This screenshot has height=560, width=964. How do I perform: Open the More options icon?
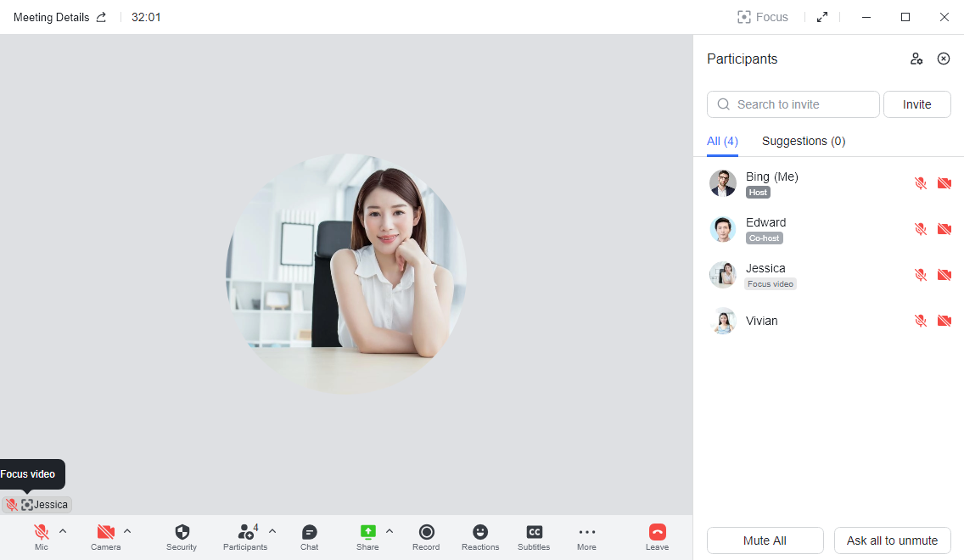click(x=586, y=533)
